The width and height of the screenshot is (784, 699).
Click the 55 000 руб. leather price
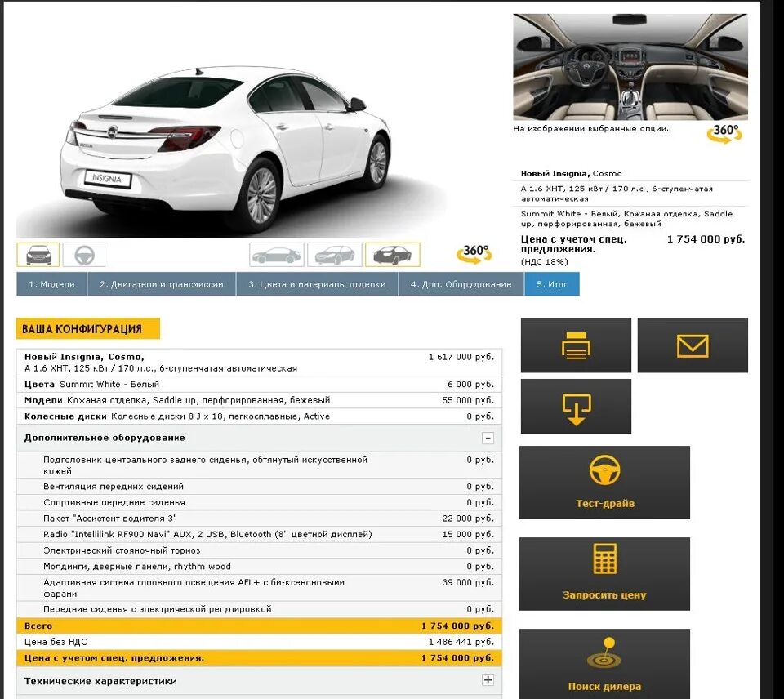(x=468, y=400)
